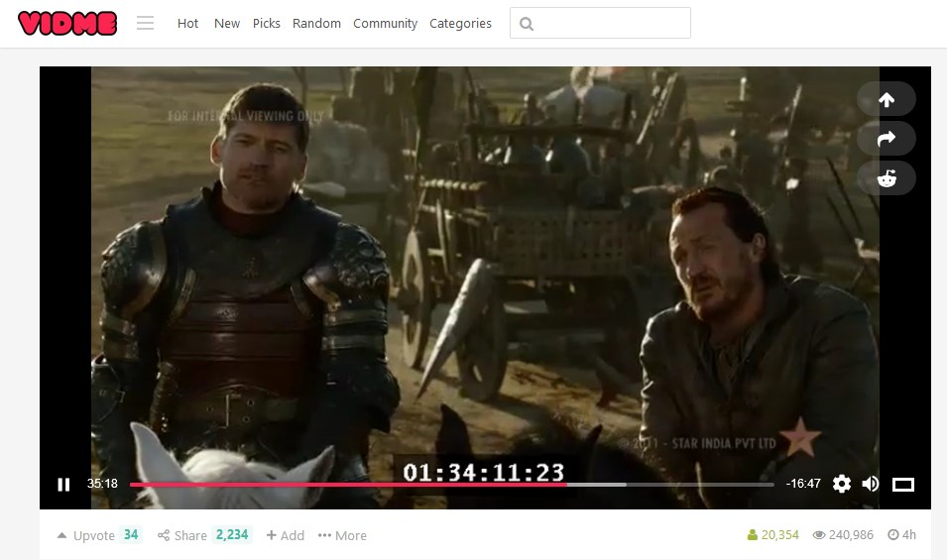Open the Vidme logo homepage
The width and height of the screenshot is (947, 560).
67,23
